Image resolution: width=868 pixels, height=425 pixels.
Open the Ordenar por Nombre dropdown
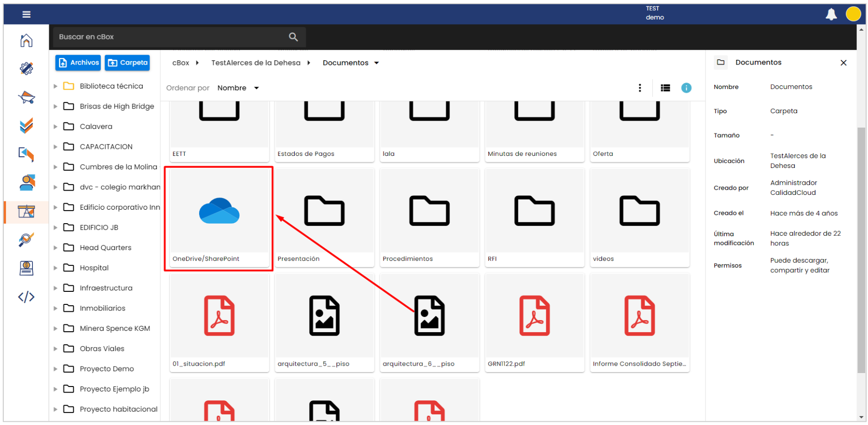(x=238, y=88)
